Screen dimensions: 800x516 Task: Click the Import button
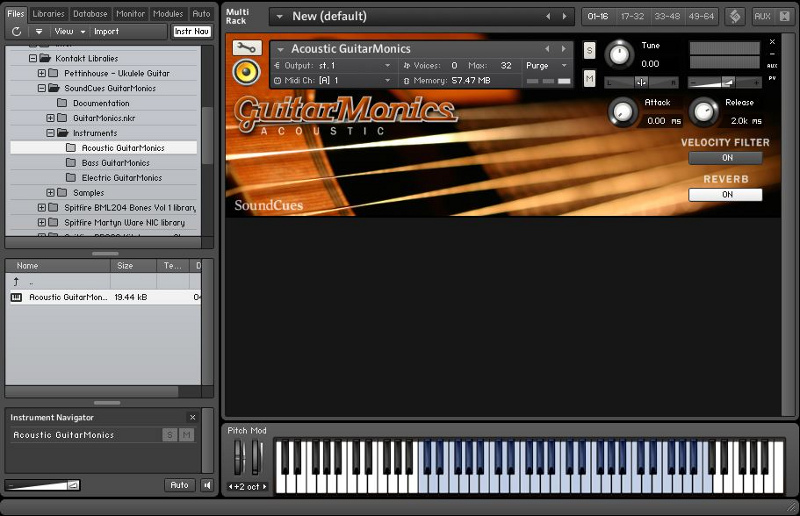pos(106,32)
